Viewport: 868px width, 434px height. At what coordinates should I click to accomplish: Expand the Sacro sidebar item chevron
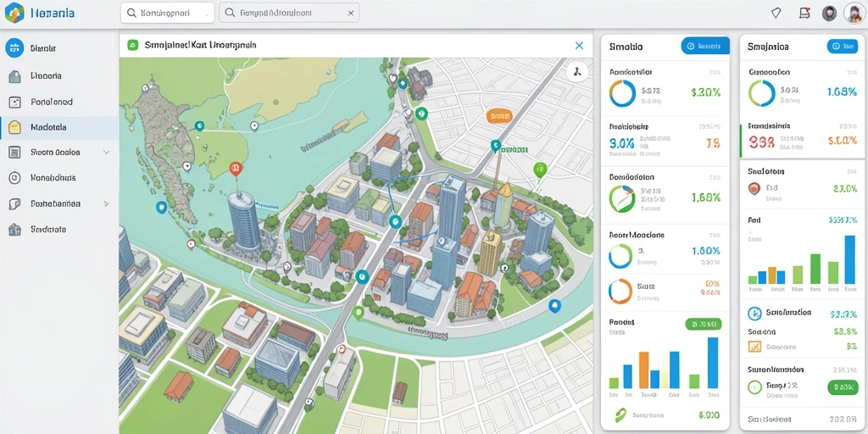click(106, 153)
